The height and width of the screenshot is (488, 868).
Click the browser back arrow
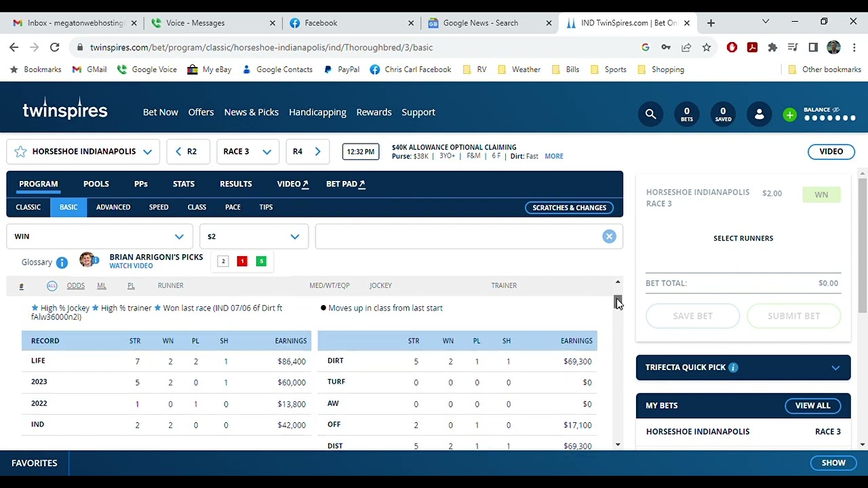pos(14,47)
